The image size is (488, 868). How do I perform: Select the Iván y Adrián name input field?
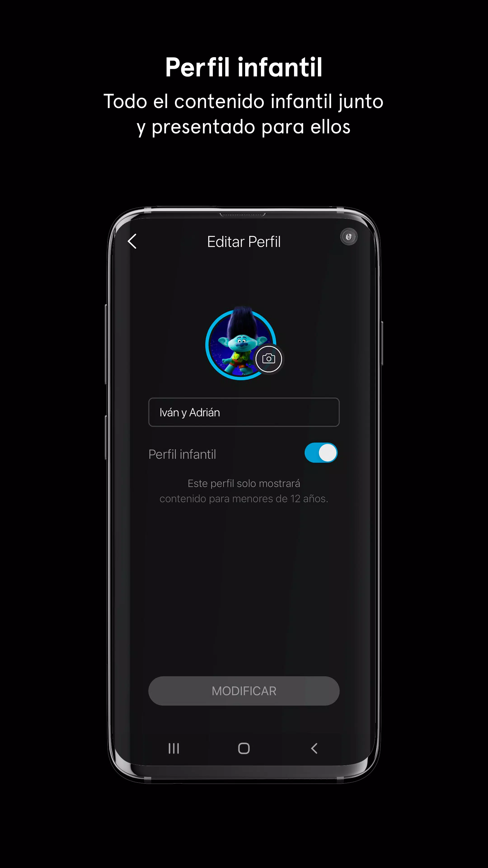point(244,412)
